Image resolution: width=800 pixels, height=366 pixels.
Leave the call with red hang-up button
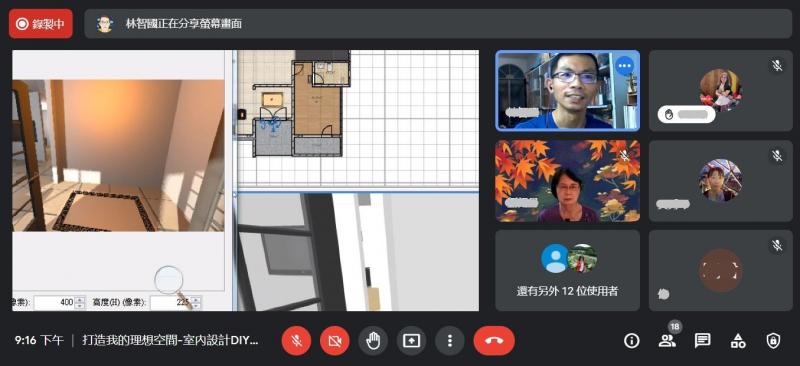[494, 340]
